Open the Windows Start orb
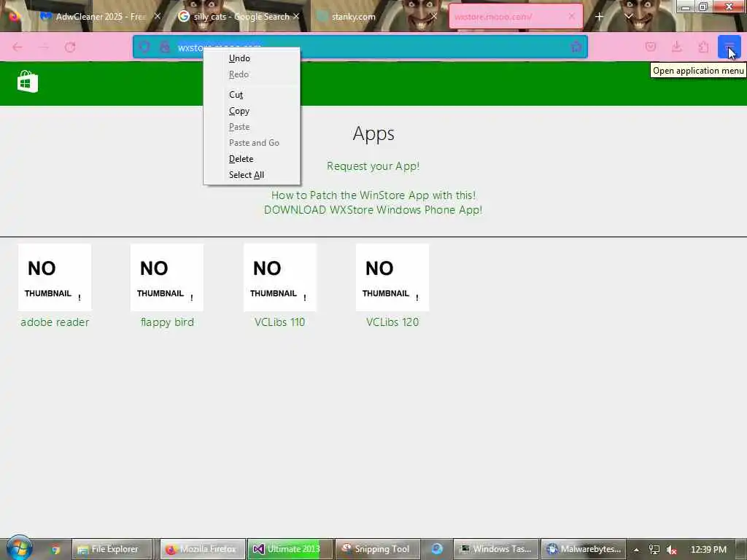Screen dimensions: 747x560 (19, 548)
